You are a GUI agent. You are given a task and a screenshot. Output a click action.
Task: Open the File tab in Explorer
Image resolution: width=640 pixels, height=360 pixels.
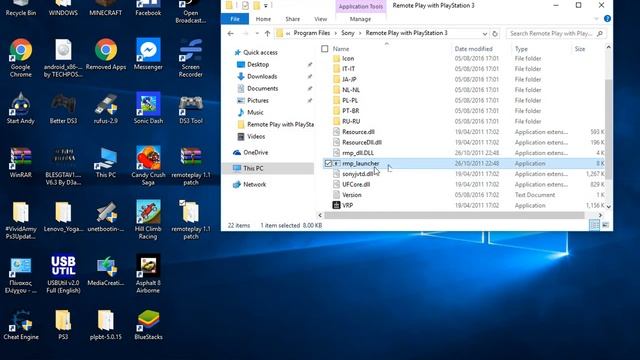(235, 19)
